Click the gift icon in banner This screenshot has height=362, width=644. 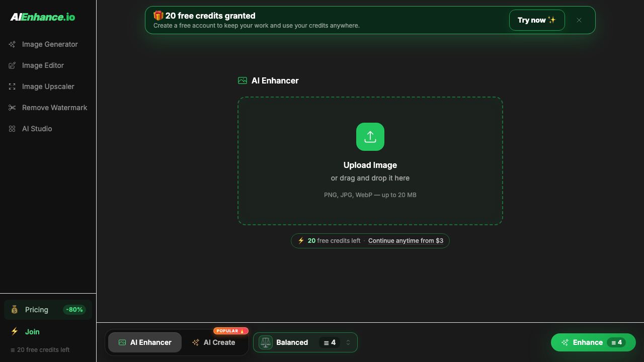[158, 16]
